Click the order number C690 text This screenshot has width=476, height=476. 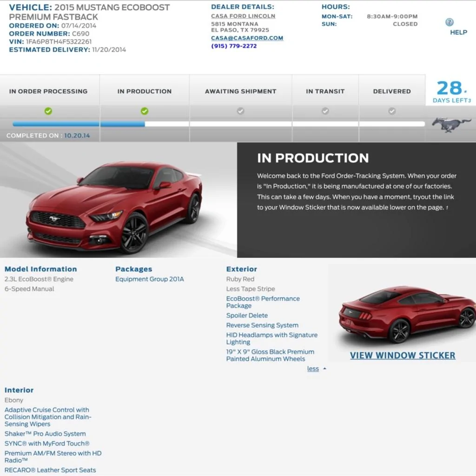[x=80, y=33]
